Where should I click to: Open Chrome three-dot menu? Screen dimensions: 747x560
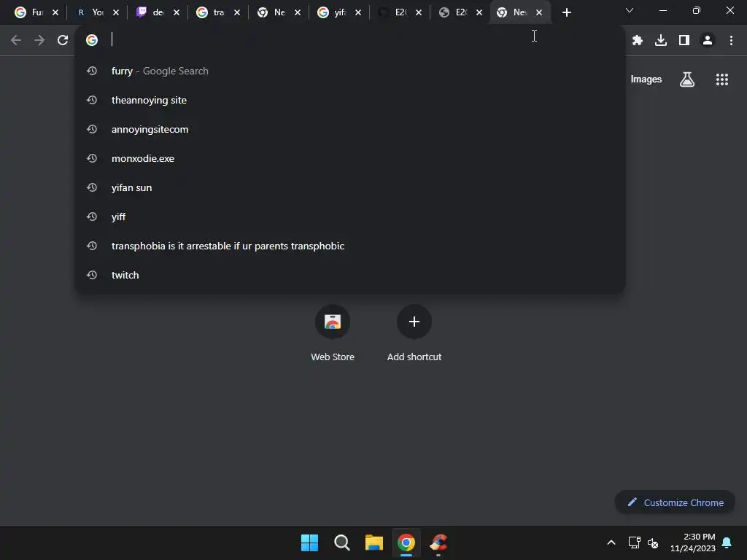click(731, 41)
